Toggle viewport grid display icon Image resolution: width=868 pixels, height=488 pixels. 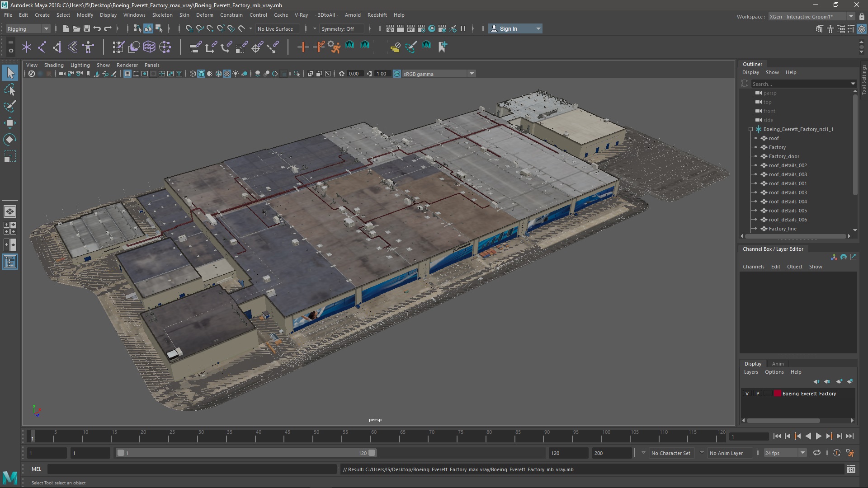coord(127,74)
